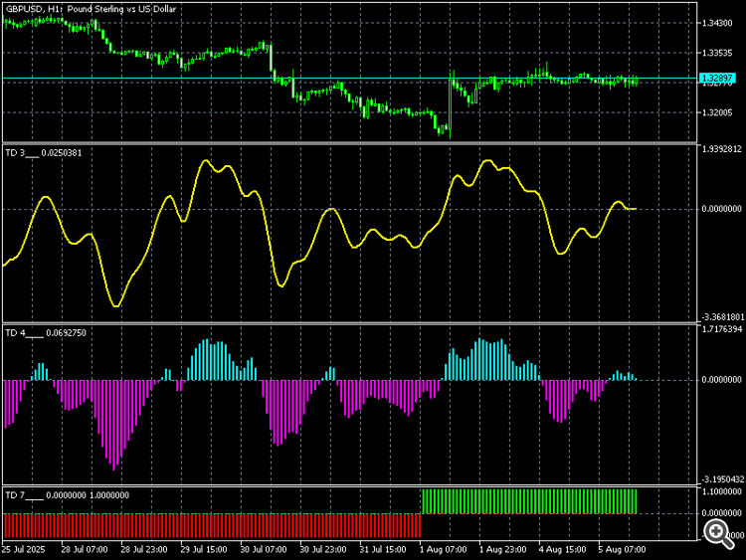Screen dimensions: 746x560
Task: Click the 25 Jul 2025 time label
Action: click(x=24, y=549)
